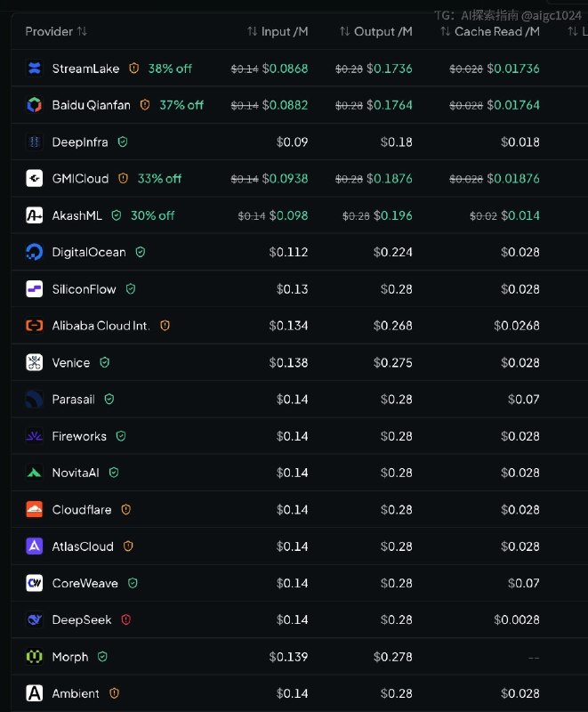588x712 pixels.
Task: Click Venice's $0.275 output price
Action: tap(393, 362)
